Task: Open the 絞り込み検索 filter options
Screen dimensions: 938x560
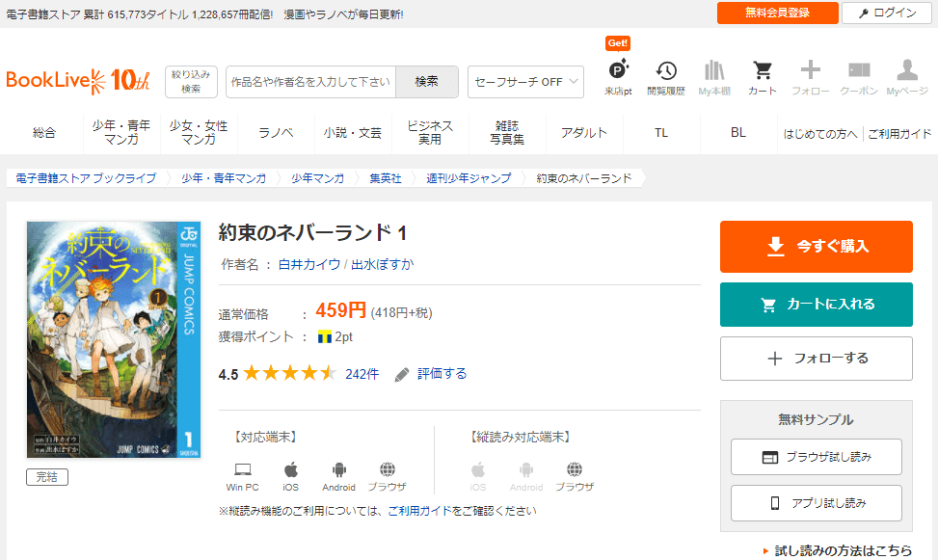Action: click(191, 82)
